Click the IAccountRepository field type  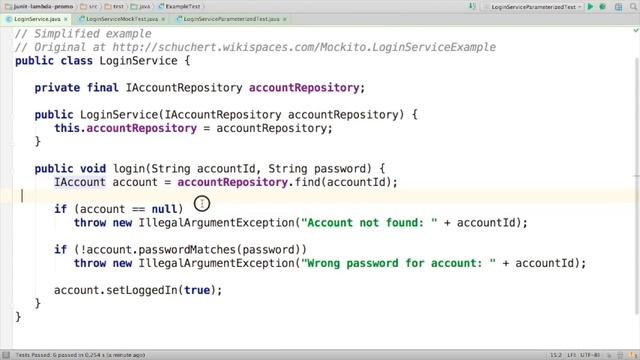[x=184, y=88]
